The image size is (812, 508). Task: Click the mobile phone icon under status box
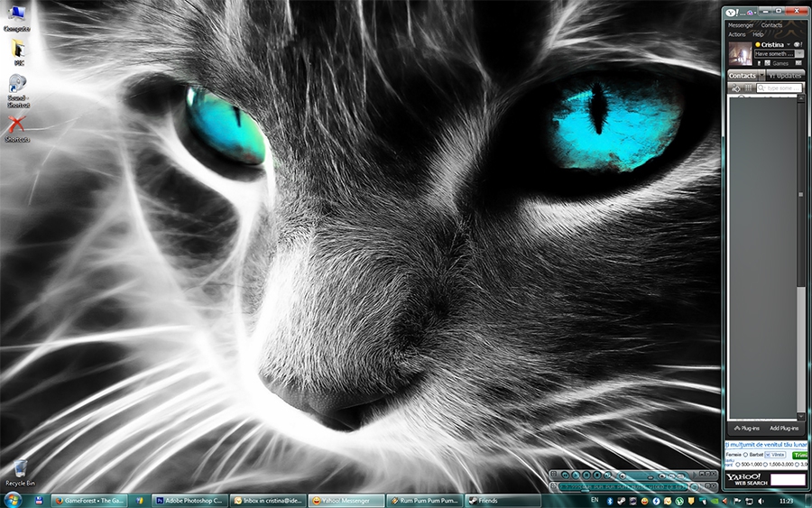click(759, 63)
